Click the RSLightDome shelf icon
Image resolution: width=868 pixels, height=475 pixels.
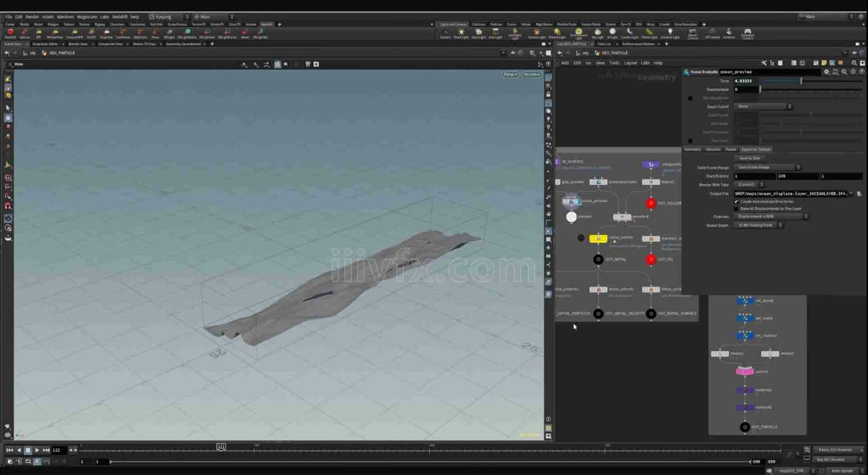click(187, 34)
